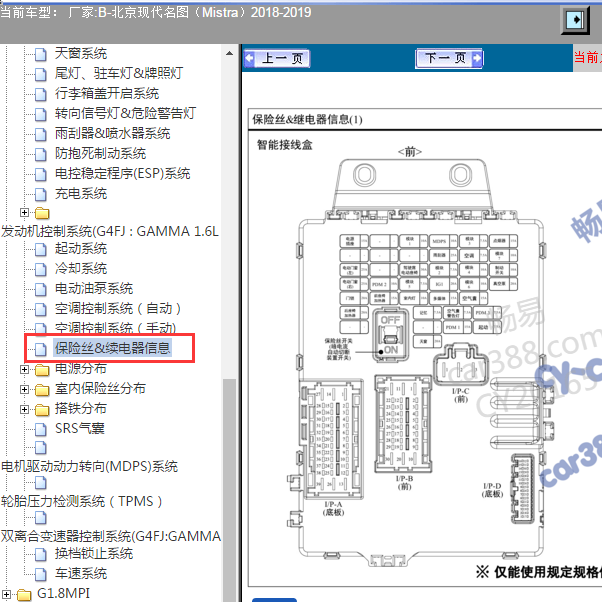This screenshot has height=602, width=602.
Task: Click the 电控稳定程序(ESP)系统 document icon
Action: tap(41, 174)
